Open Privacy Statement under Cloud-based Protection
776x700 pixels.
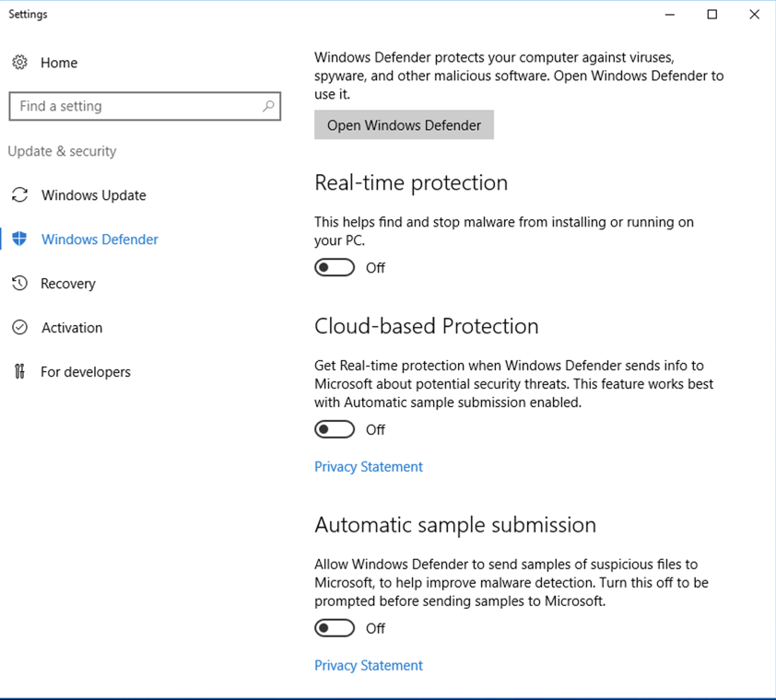(369, 467)
